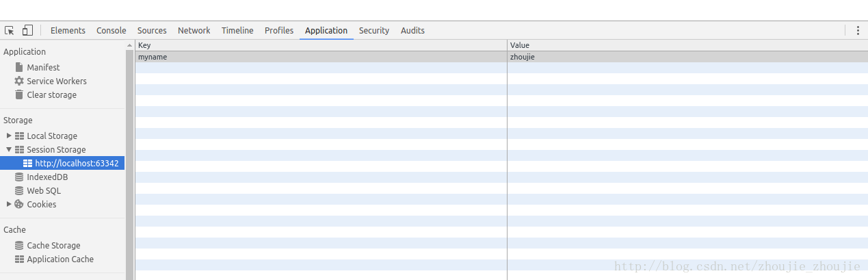Click the Key column header
Screen dimensions: 868x280
coord(320,45)
